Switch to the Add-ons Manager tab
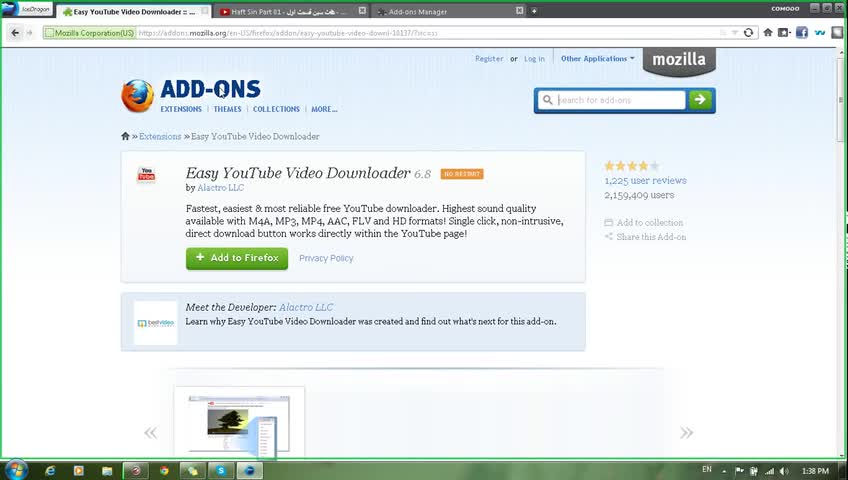848x480 pixels. pyautogui.click(x=447, y=11)
